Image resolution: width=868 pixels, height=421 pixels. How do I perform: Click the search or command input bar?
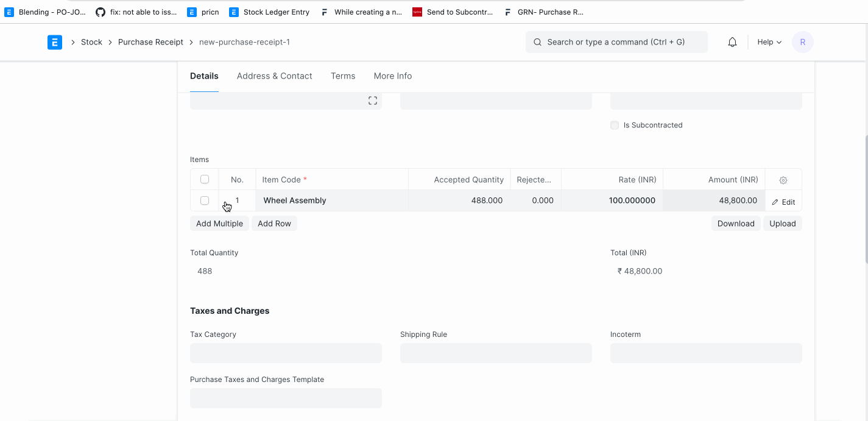616,42
